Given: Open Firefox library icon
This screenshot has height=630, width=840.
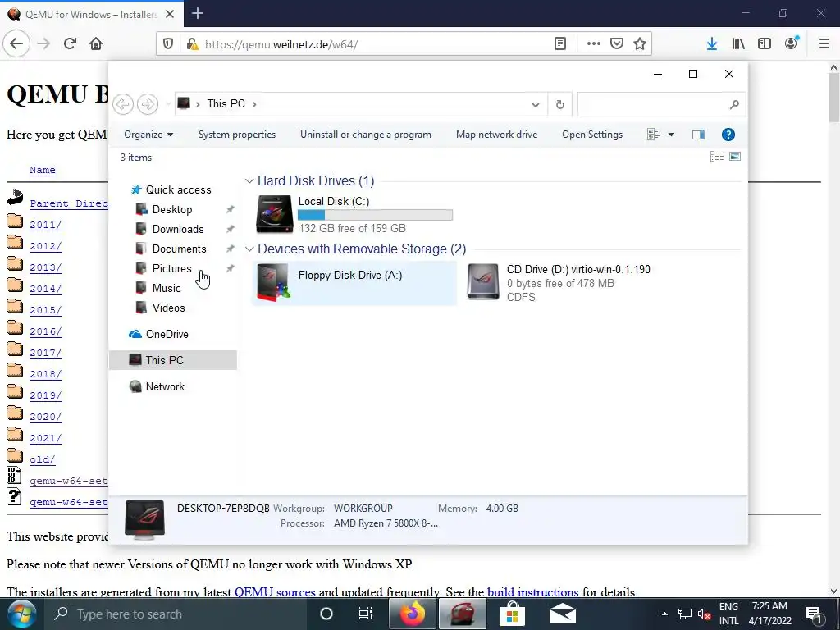Looking at the screenshot, I should click(738, 44).
